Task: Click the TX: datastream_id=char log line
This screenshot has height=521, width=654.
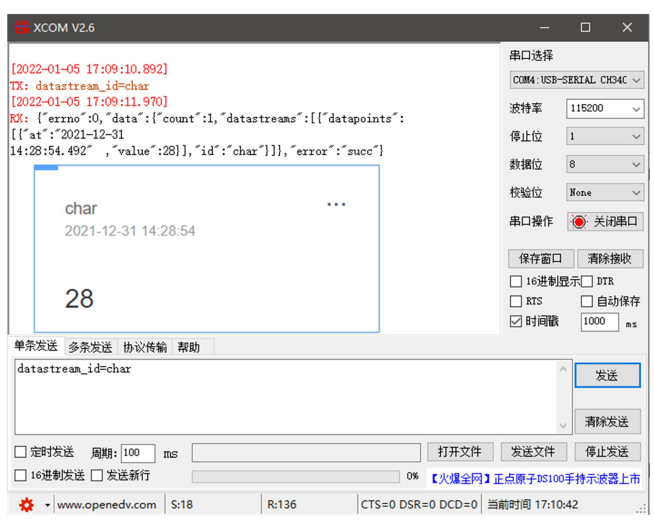Action: [x=80, y=86]
